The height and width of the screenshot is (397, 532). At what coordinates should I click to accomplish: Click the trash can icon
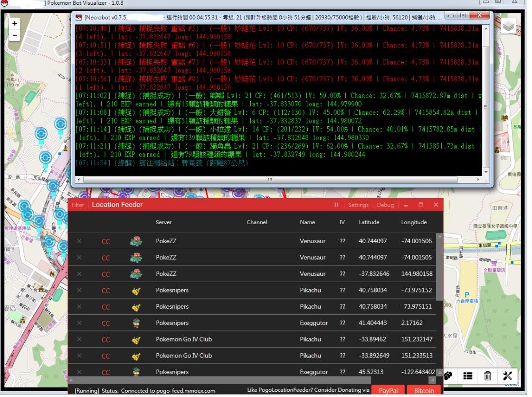click(487, 376)
